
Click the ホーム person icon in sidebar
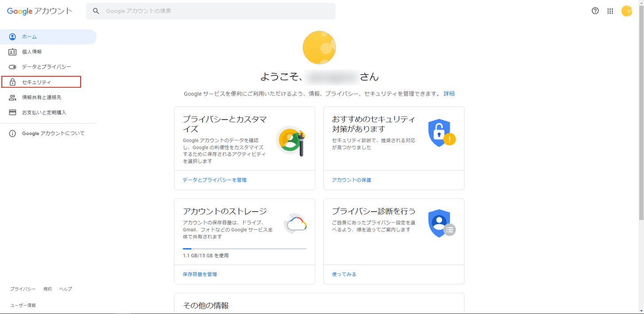12,37
